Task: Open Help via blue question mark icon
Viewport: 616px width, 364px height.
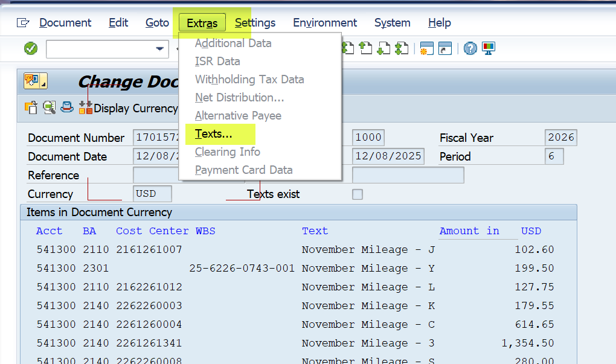Action: (470, 49)
